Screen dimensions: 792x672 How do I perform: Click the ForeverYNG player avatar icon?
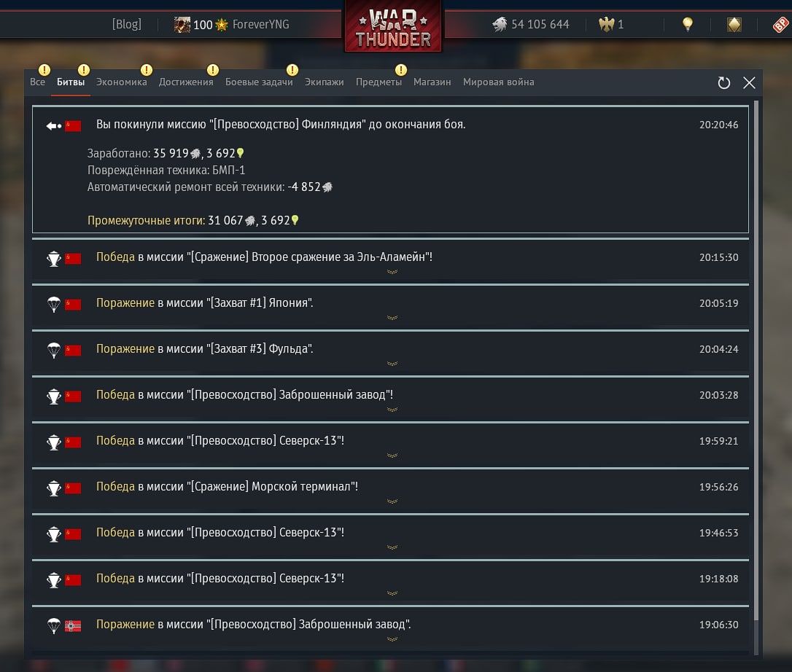tap(182, 24)
